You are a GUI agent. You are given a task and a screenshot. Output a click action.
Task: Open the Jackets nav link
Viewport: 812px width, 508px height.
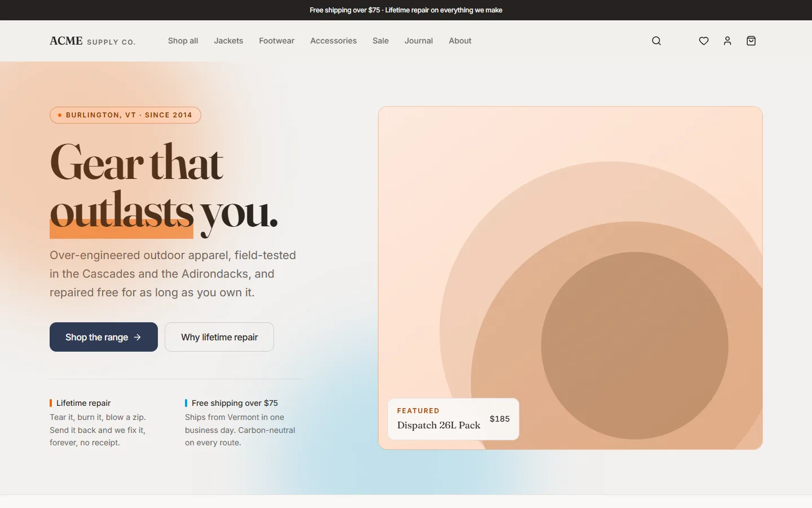tap(228, 41)
